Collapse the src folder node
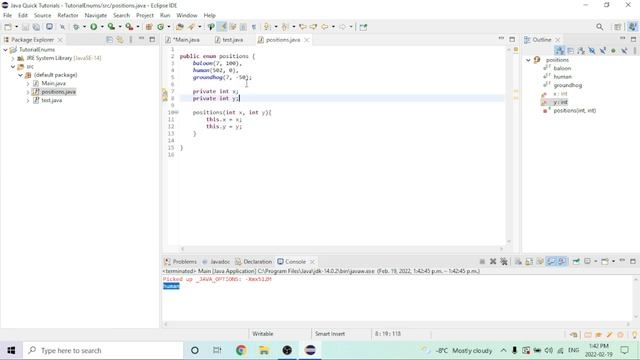 [13, 67]
